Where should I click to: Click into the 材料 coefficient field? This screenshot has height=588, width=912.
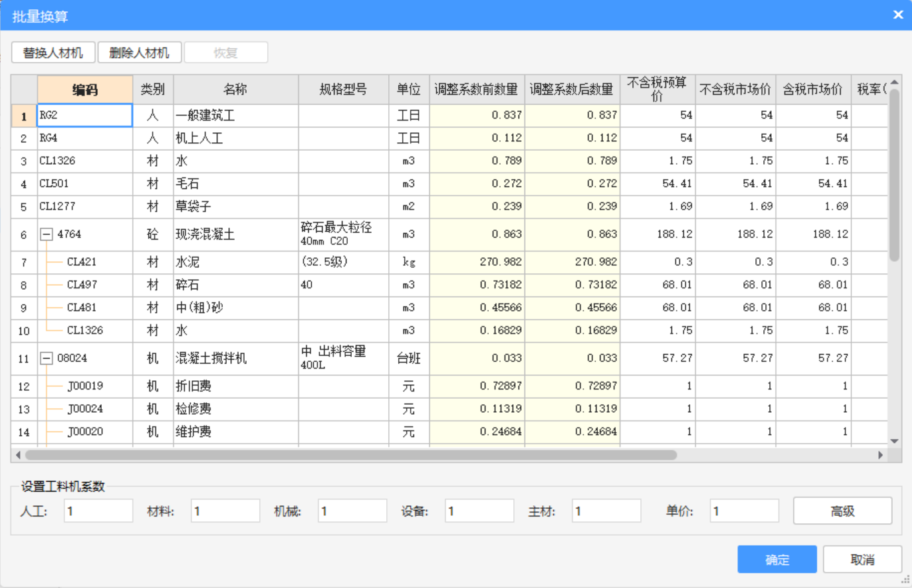point(225,511)
